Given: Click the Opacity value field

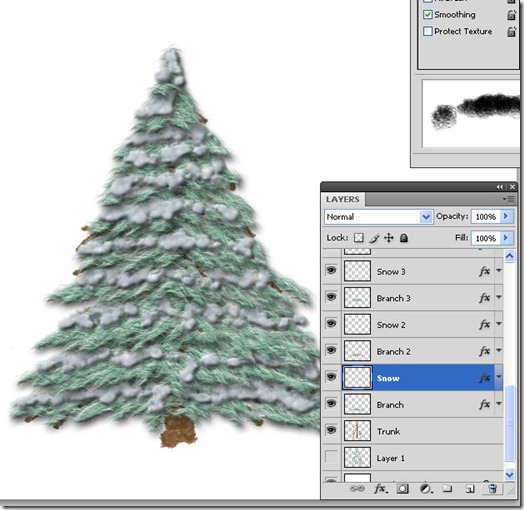Looking at the screenshot, I should [x=486, y=217].
